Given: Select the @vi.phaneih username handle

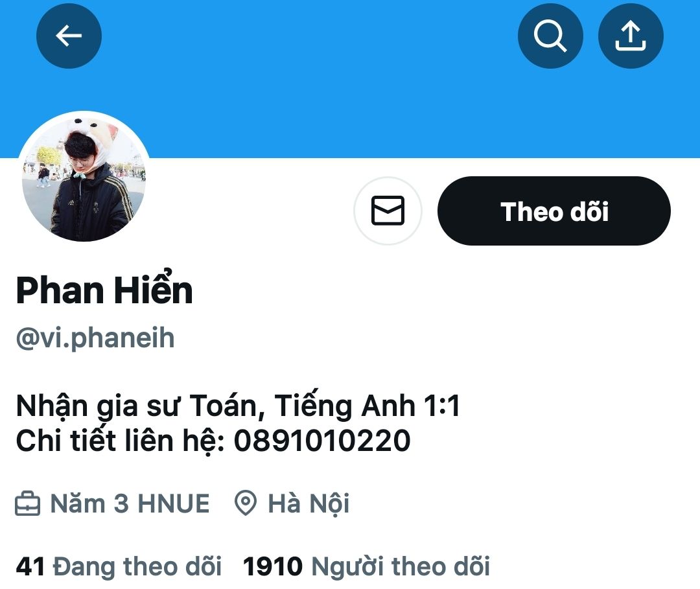Looking at the screenshot, I should coord(95,338).
